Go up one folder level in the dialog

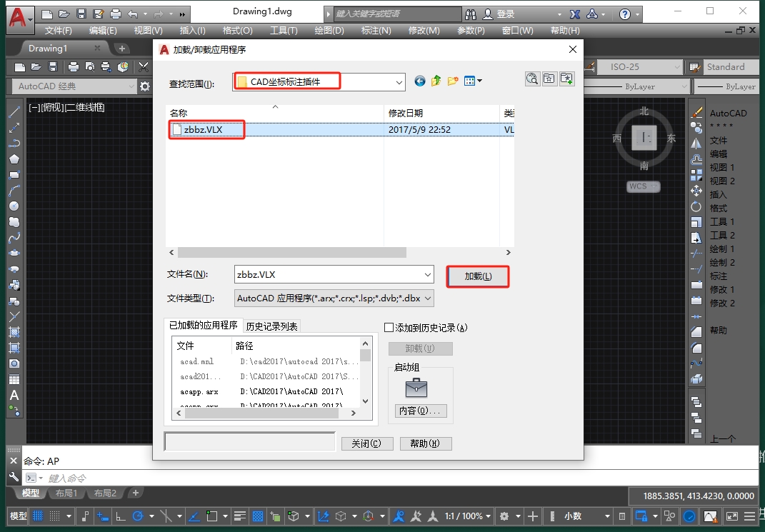click(x=436, y=81)
